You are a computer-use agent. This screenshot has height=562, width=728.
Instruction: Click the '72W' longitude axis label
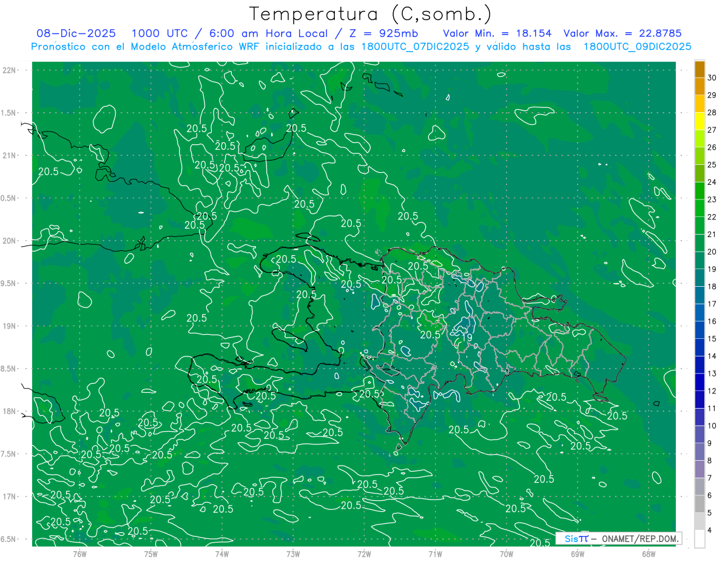pos(364,554)
